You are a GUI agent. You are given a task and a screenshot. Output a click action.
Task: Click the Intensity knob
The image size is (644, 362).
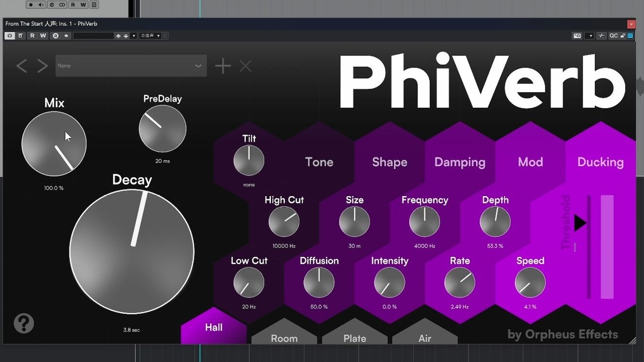click(390, 282)
